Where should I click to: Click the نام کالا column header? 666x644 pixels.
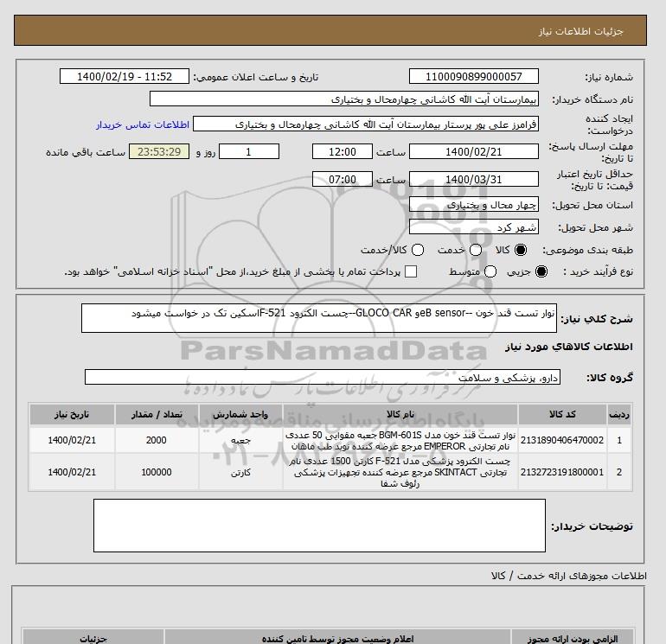tap(400, 414)
